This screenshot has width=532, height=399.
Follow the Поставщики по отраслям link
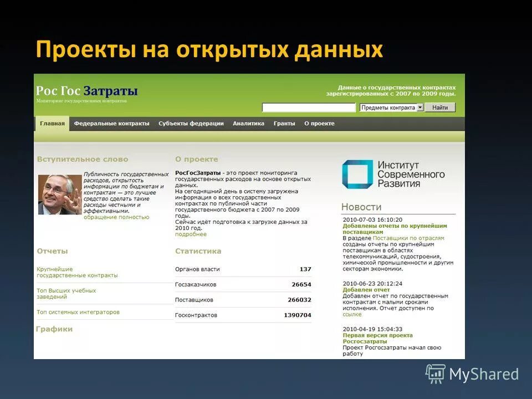point(408,238)
